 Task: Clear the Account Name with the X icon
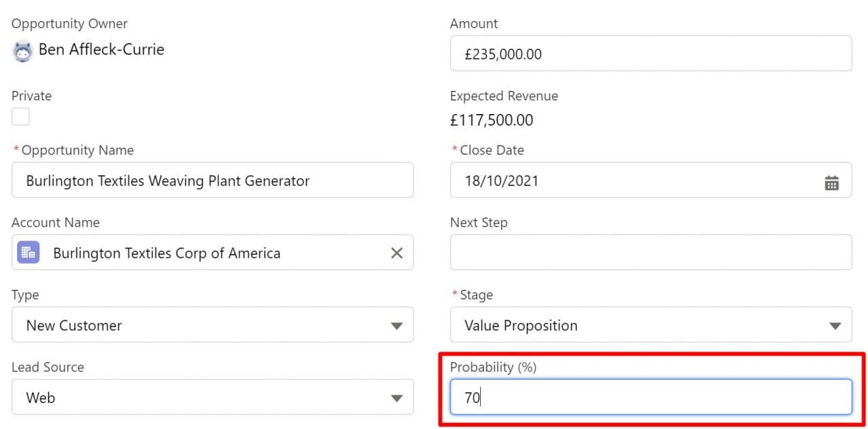coord(397,253)
